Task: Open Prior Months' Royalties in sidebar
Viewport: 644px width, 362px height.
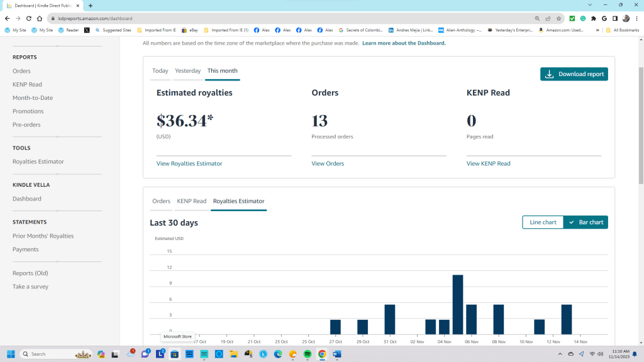Action: [43, 236]
